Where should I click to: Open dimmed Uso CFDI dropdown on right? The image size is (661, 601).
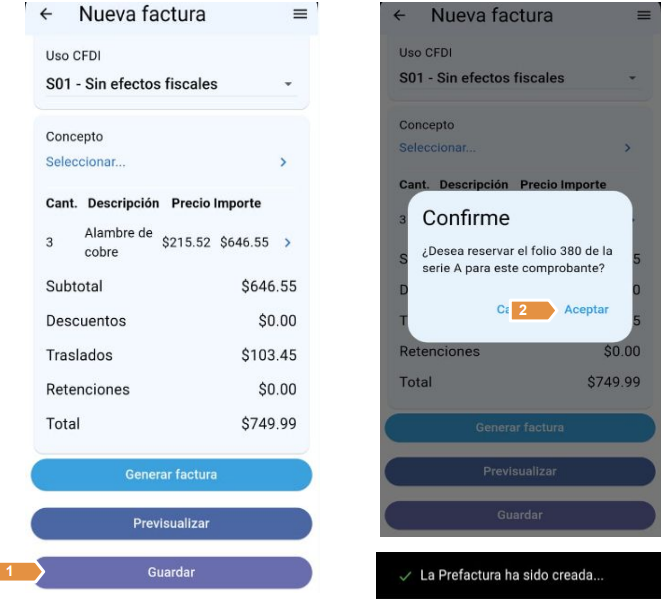pyautogui.click(x=632, y=78)
